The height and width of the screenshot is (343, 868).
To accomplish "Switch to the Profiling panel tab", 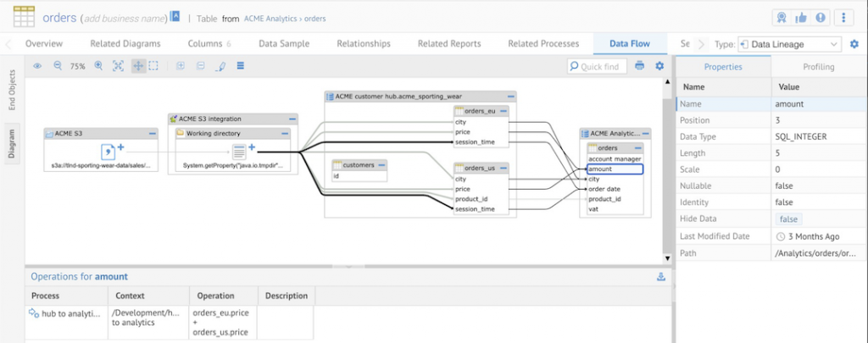I will coord(818,67).
